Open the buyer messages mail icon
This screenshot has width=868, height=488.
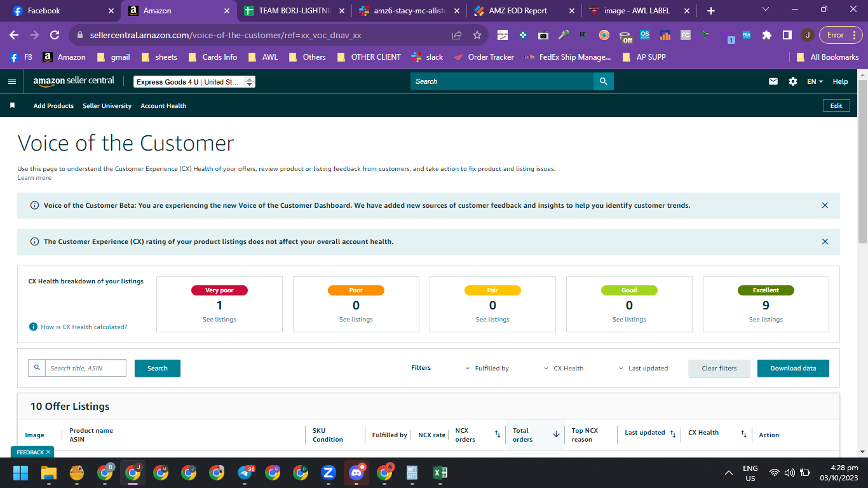coord(773,81)
